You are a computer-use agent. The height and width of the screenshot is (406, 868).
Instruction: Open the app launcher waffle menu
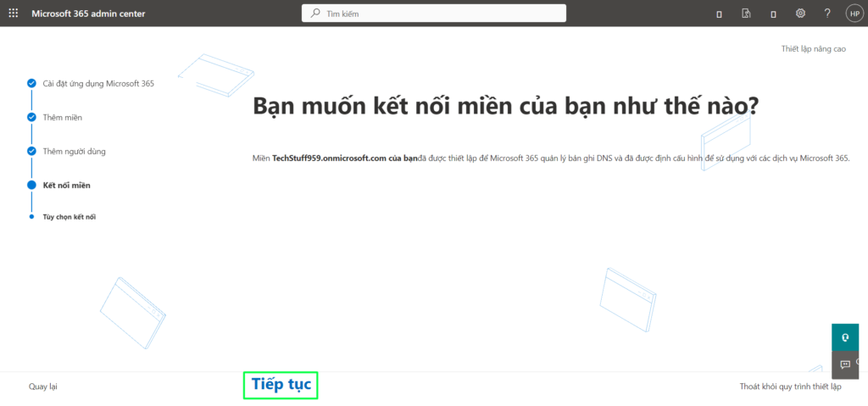[x=13, y=13]
